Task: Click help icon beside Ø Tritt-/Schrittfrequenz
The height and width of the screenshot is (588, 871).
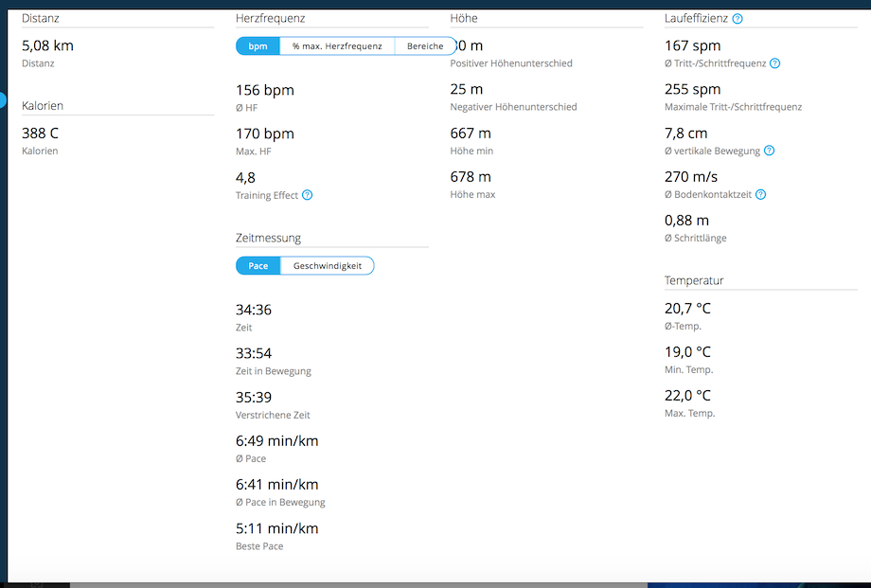Action: (774, 63)
